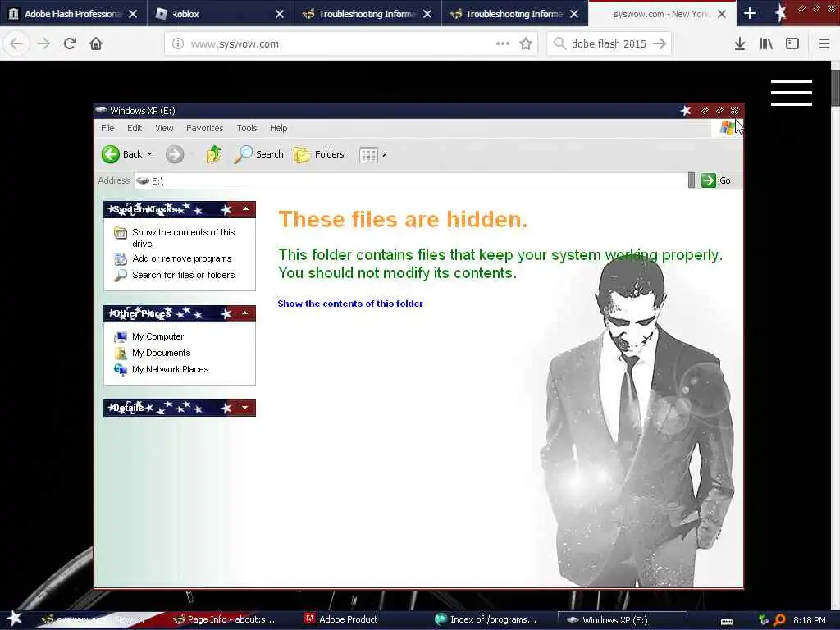Bookmark this page with star icon
This screenshot has width=840, height=630.
[x=526, y=44]
